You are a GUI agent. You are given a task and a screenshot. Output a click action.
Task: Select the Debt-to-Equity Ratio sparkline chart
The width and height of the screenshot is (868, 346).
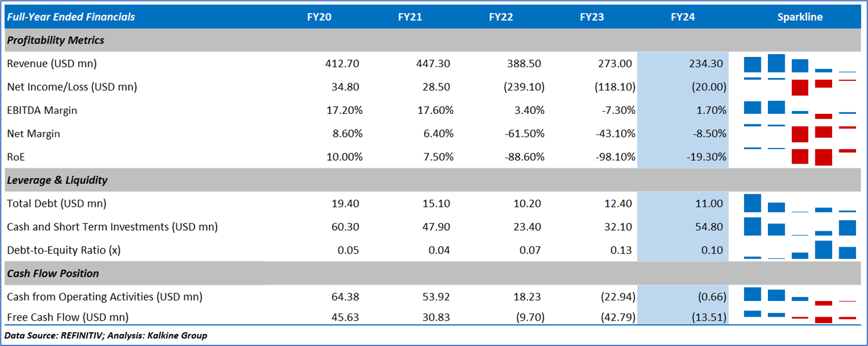coord(800,250)
